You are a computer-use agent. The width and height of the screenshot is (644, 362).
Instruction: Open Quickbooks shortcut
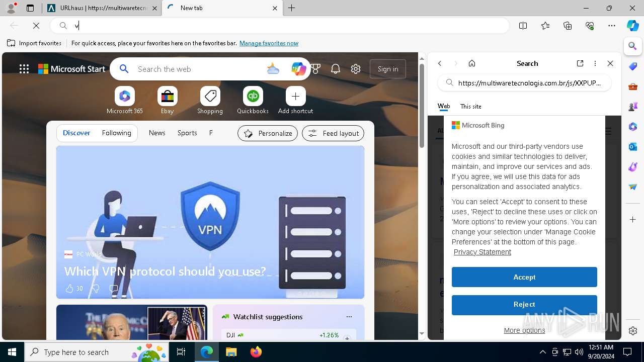point(253,101)
